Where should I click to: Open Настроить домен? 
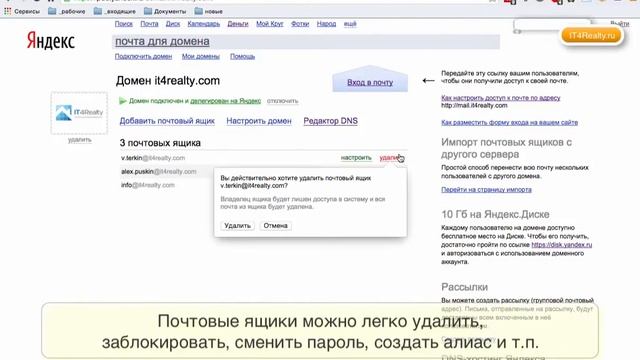point(259,121)
